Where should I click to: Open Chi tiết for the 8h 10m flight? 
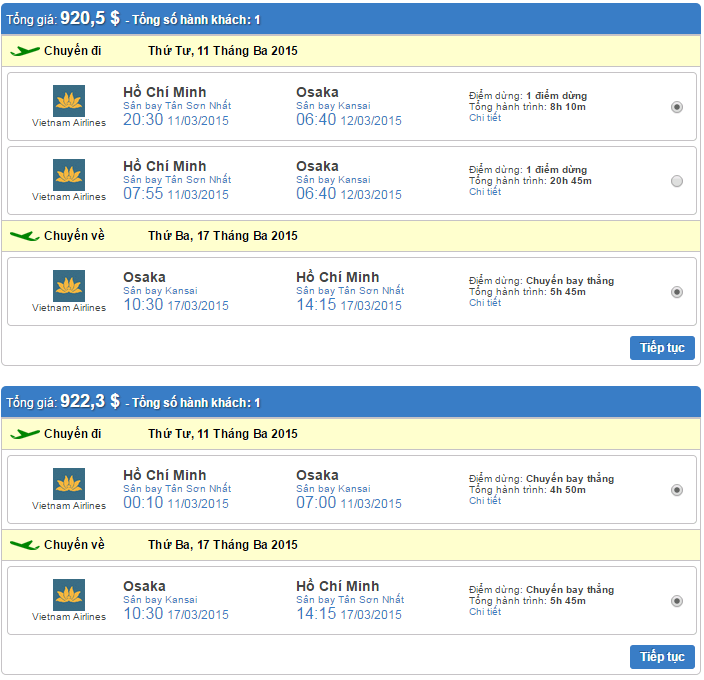click(x=485, y=118)
